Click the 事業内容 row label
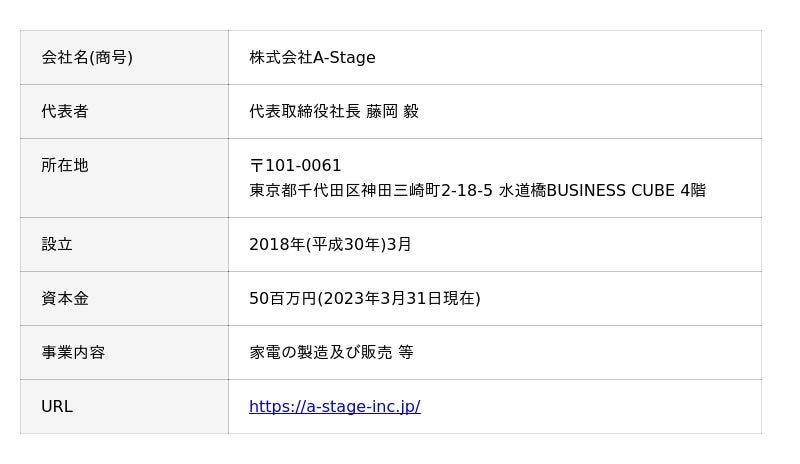This screenshot has width=800, height=464. pos(73,352)
